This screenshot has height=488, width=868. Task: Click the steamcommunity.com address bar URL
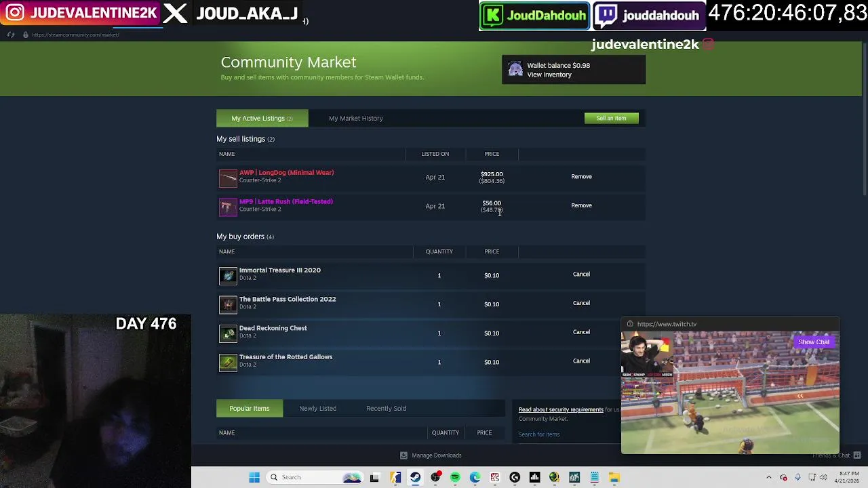coord(75,35)
